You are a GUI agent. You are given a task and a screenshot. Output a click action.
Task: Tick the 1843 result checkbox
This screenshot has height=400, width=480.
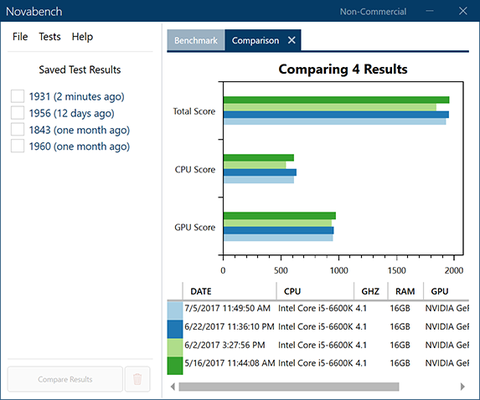pos(17,129)
